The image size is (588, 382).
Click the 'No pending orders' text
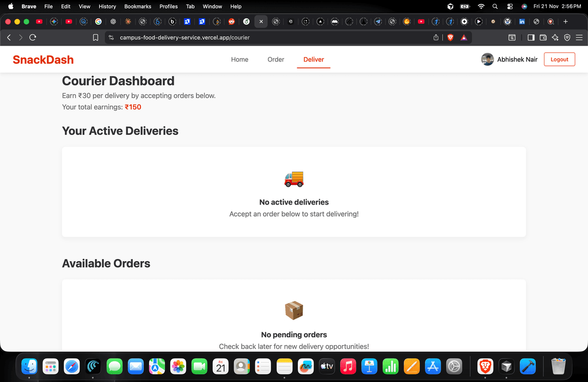(x=294, y=335)
